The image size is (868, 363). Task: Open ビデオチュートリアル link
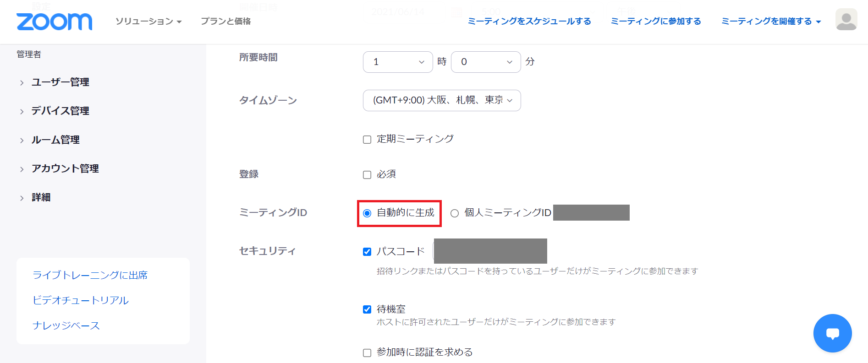tap(81, 300)
